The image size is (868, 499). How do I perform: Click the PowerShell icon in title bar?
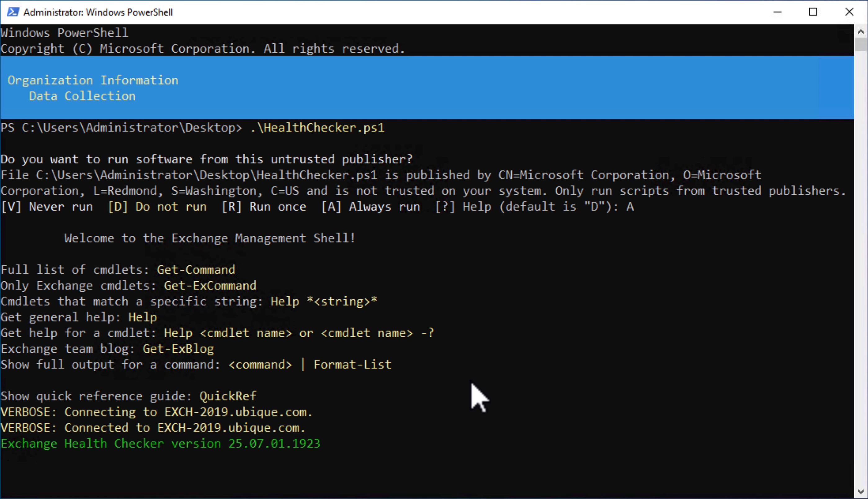(13, 12)
